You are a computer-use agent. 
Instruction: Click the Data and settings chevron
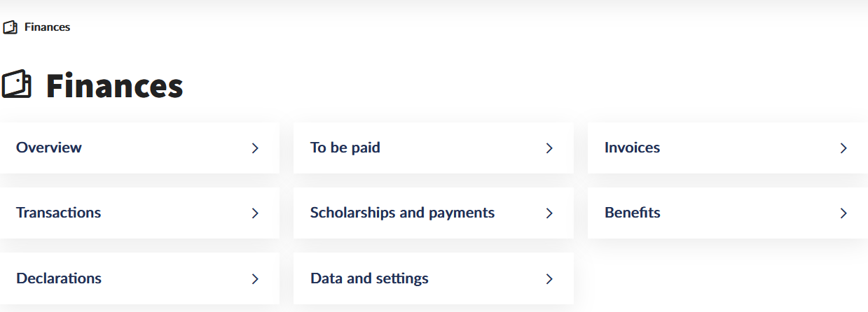pyautogui.click(x=549, y=279)
